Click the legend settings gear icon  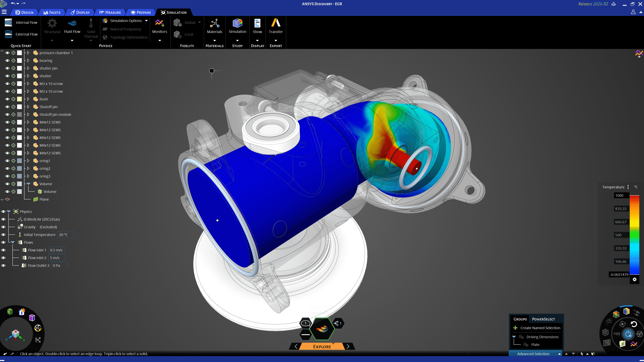[x=634, y=279]
